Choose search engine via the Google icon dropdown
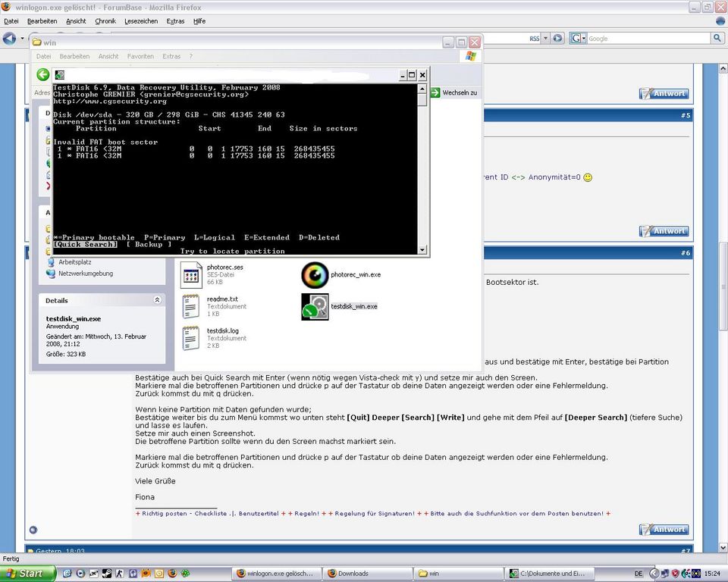 point(578,39)
